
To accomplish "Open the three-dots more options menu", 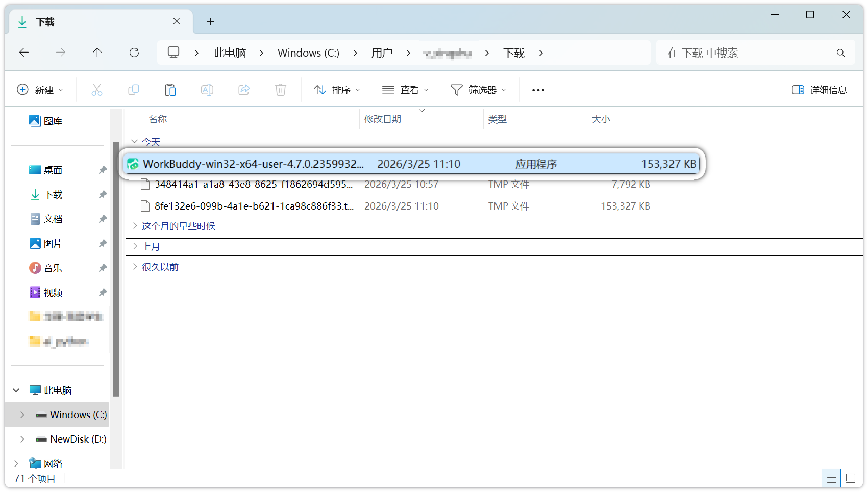I will point(538,90).
